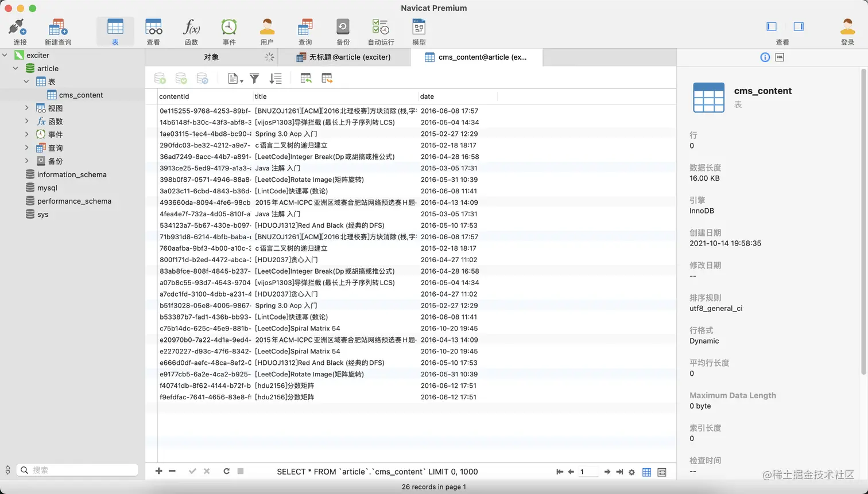Image resolution: width=868 pixels, height=494 pixels.
Task: Go to the previous page
Action: point(571,472)
